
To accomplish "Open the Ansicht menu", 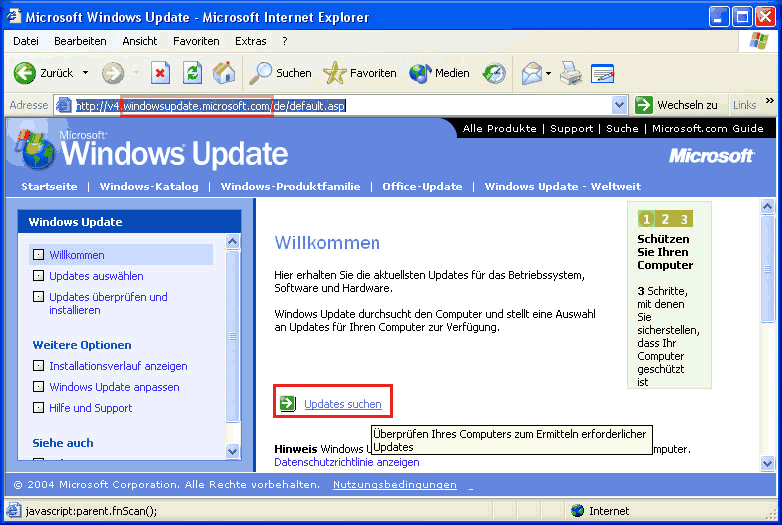I will [140, 41].
